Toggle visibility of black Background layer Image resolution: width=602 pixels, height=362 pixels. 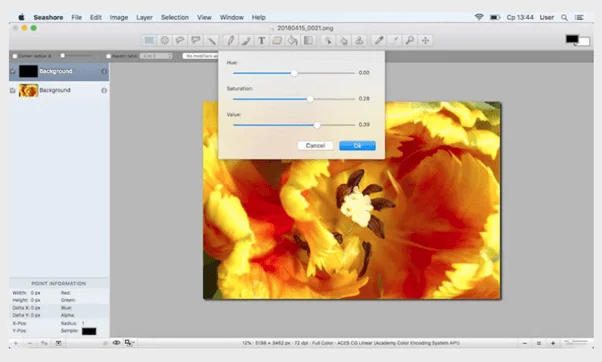point(13,71)
